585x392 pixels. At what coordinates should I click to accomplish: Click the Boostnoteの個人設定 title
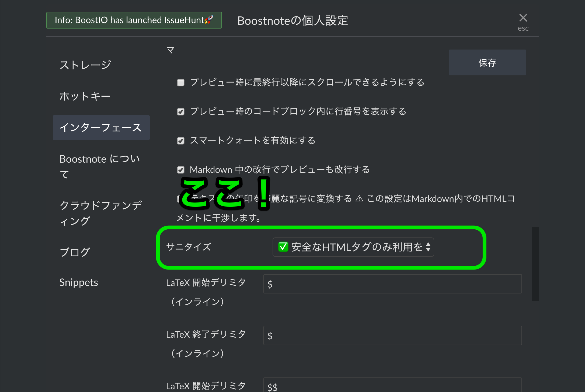coord(292,21)
